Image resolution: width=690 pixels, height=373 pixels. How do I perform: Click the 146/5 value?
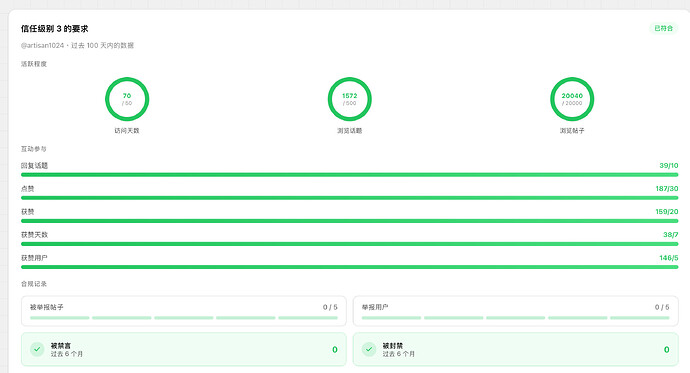(668, 258)
